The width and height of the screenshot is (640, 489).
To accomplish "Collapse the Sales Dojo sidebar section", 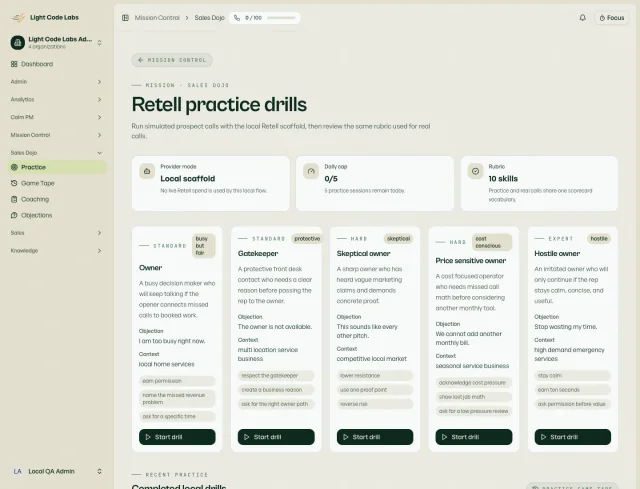I will pyautogui.click(x=56, y=153).
